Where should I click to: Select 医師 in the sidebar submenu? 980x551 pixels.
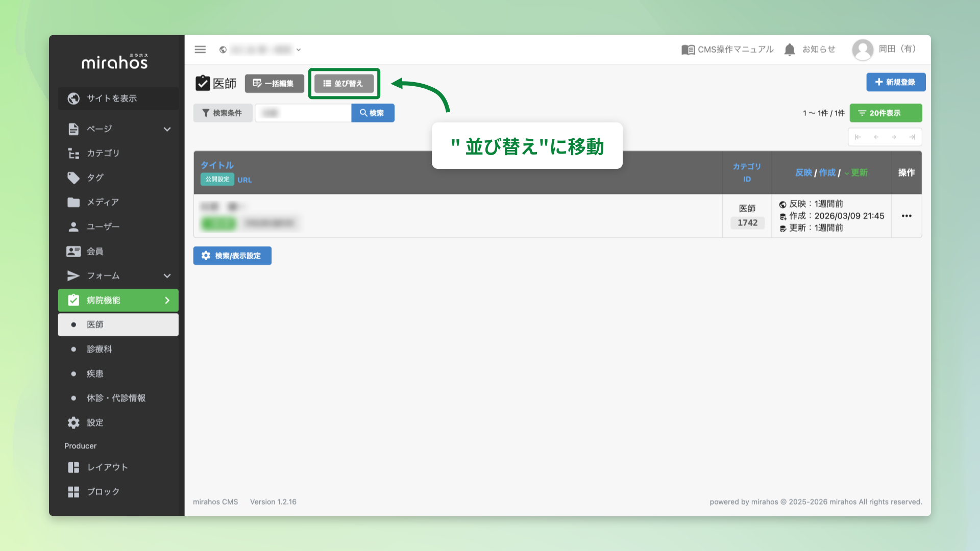pos(118,324)
